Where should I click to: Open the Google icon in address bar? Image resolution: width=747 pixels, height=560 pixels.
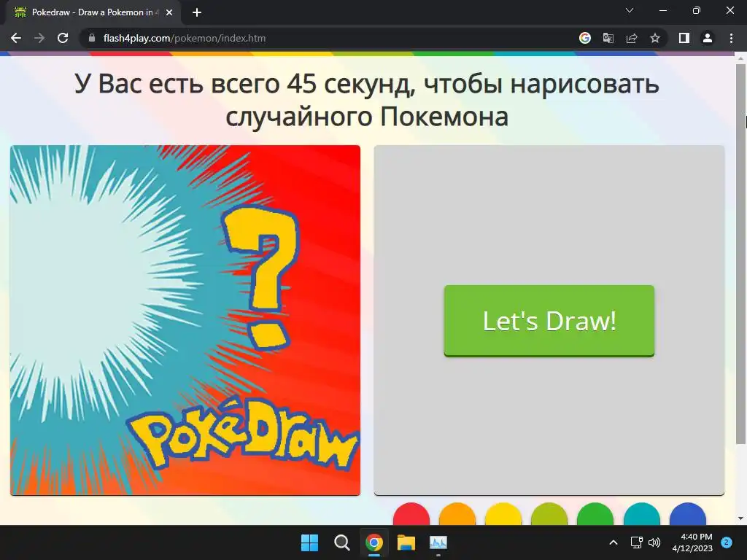pyautogui.click(x=585, y=38)
